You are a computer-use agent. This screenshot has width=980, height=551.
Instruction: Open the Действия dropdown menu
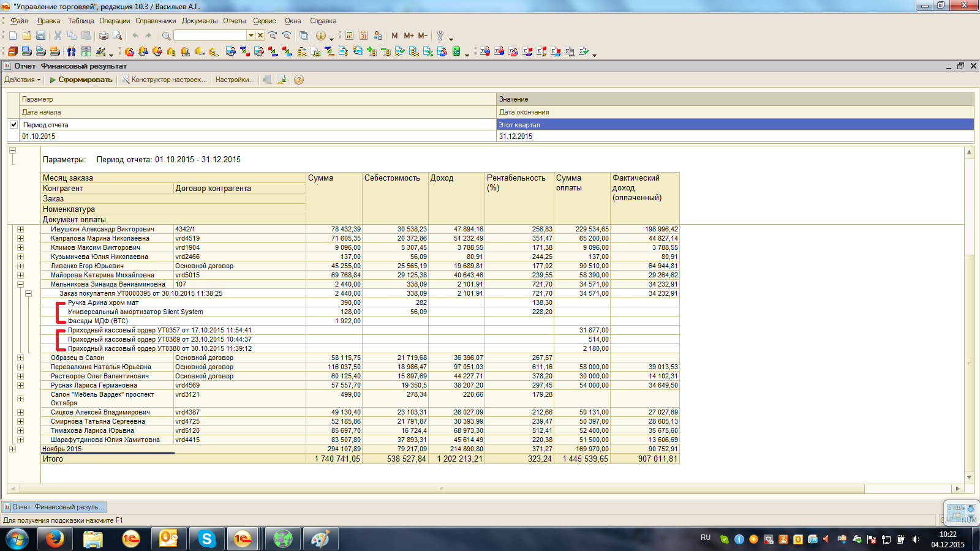pos(23,80)
